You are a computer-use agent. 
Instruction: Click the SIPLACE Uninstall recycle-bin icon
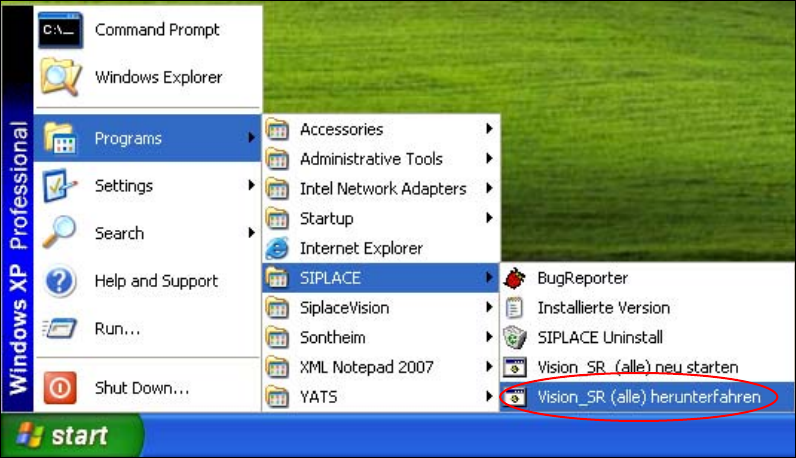click(515, 337)
